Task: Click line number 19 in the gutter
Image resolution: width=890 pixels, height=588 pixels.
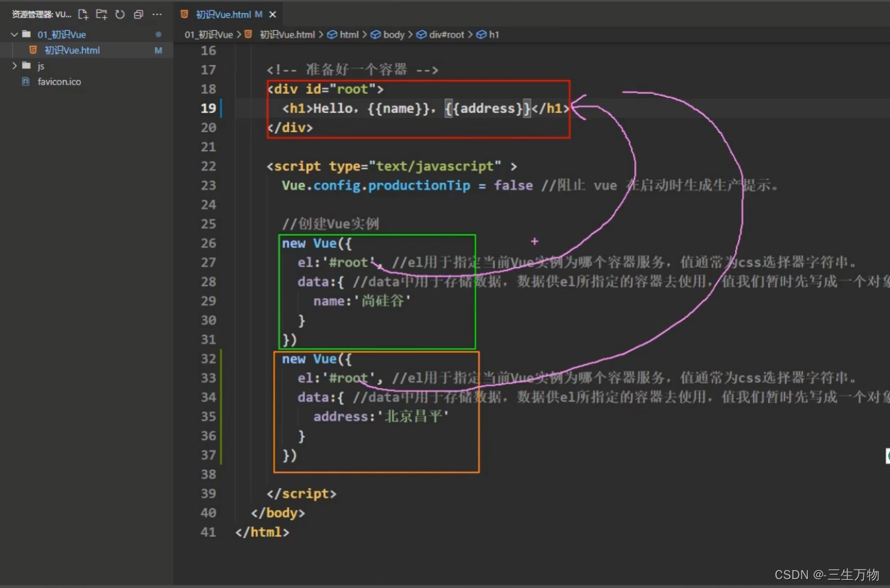Action: tap(208, 108)
